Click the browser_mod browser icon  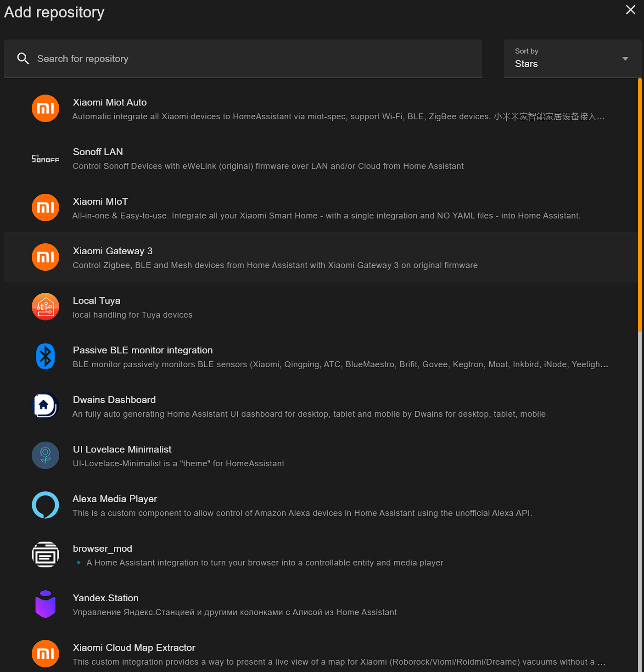[x=45, y=554]
